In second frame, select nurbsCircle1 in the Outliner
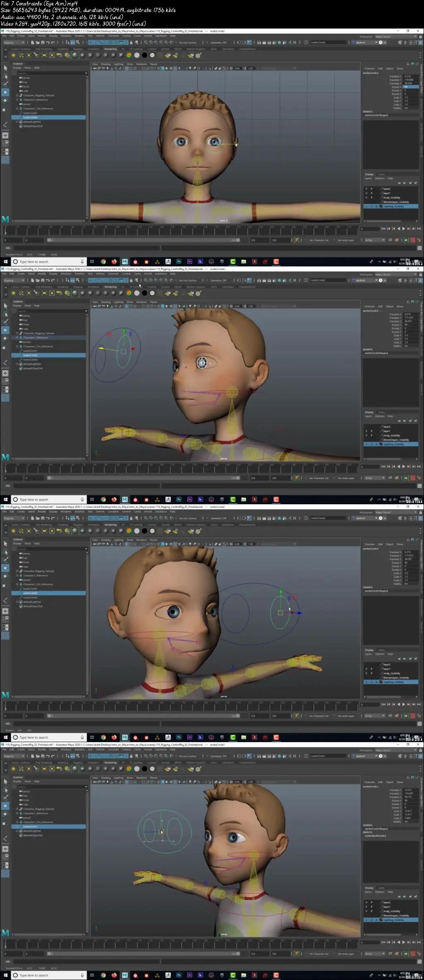Viewport: 424px width, 980px height. tap(31, 351)
